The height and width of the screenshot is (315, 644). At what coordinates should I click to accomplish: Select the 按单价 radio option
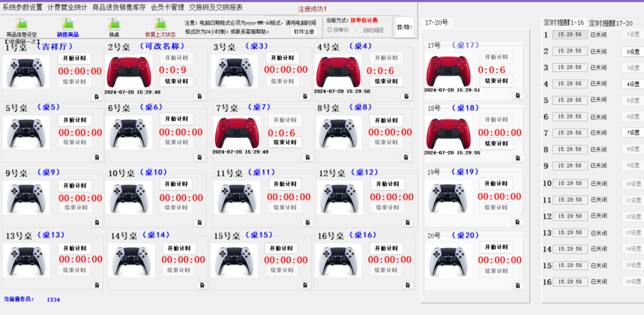pos(338,30)
